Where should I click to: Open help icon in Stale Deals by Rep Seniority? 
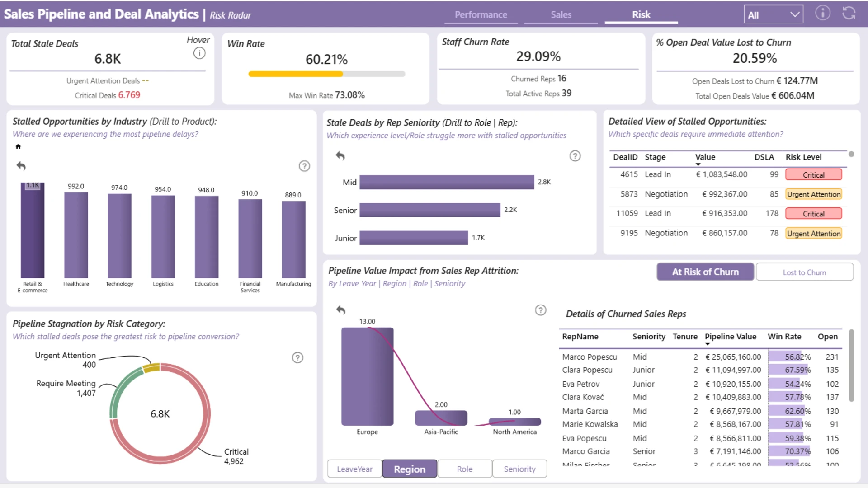tap(575, 156)
